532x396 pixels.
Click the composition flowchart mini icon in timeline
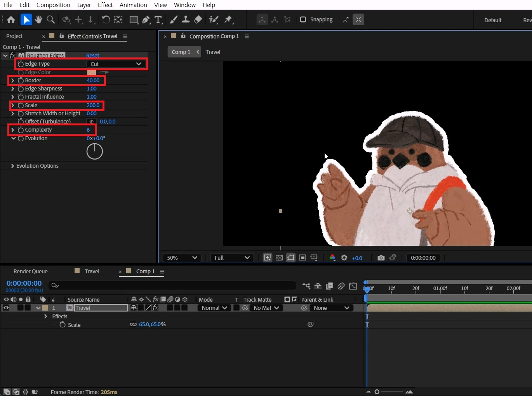pyautogui.click(x=306, y=286)
